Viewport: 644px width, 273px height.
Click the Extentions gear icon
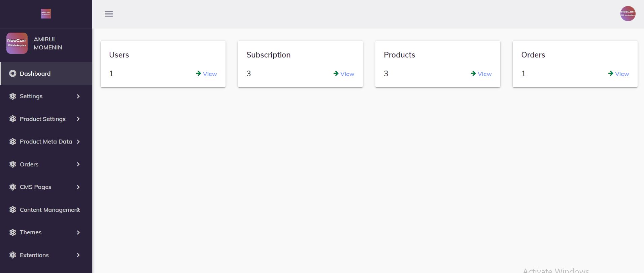pyautogui.click(x=13, y=255)
